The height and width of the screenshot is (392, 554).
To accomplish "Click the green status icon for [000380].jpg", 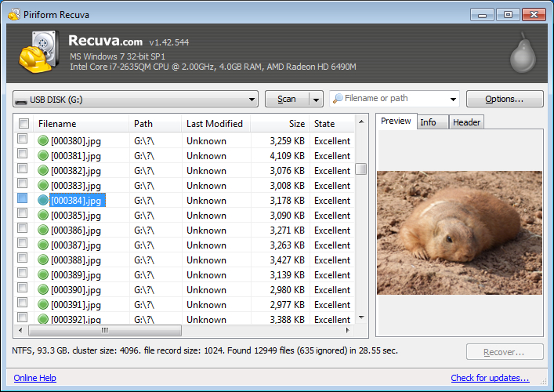I will coord(43,141).
